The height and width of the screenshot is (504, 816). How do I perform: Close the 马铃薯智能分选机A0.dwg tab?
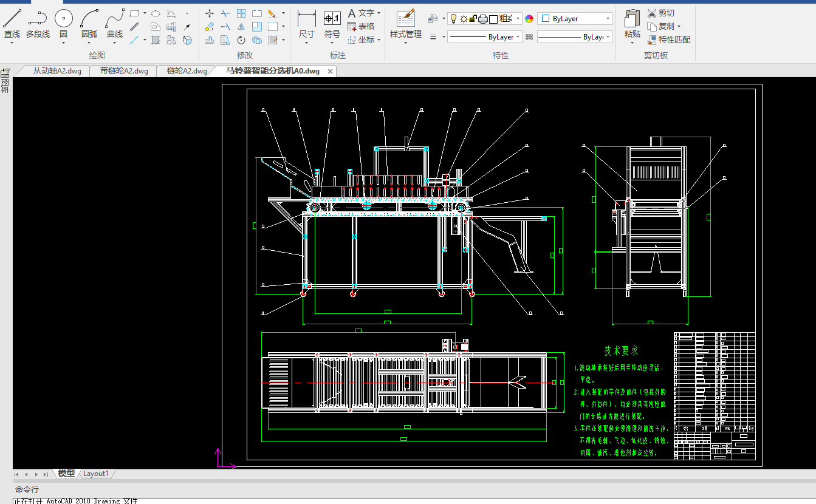point(331,71)
